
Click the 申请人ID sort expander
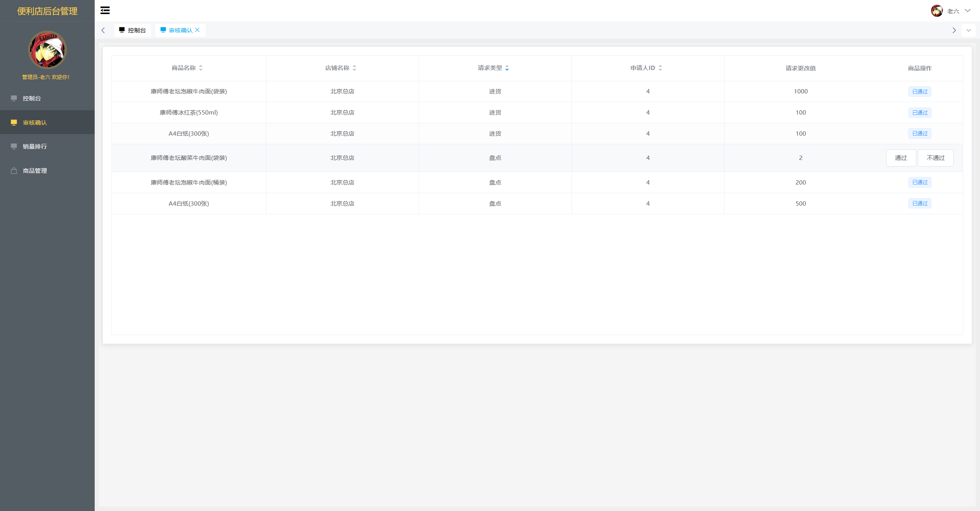point(661,67)
